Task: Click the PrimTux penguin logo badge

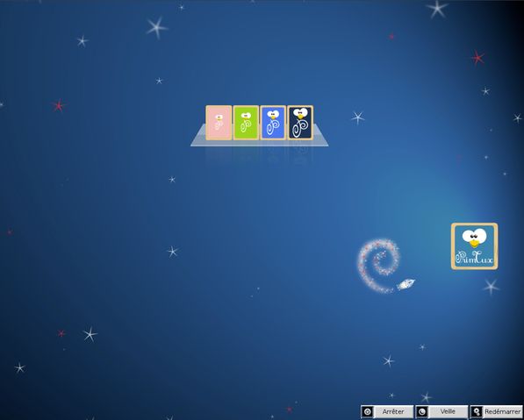Action: (x=474, y=246)
